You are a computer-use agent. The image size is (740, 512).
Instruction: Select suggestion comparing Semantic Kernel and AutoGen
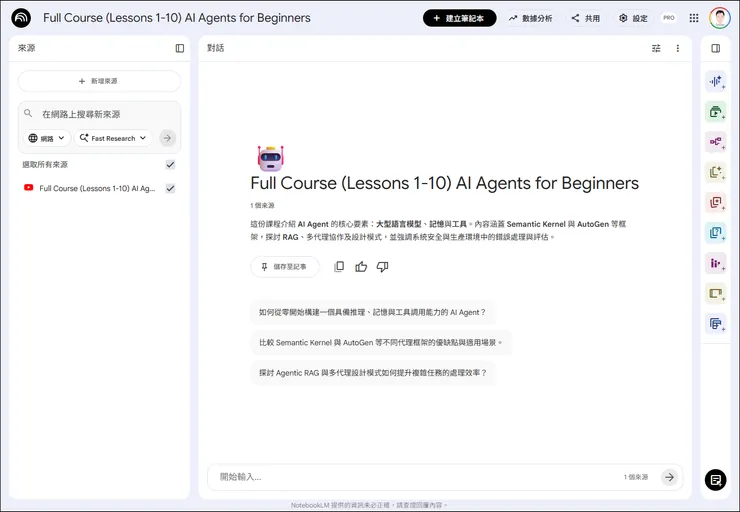[381, 343]
